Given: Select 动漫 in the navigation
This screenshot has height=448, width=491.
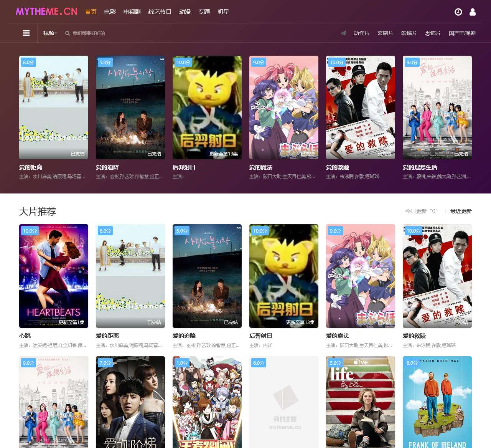Looking at the screenshot, I should [185, 12].
